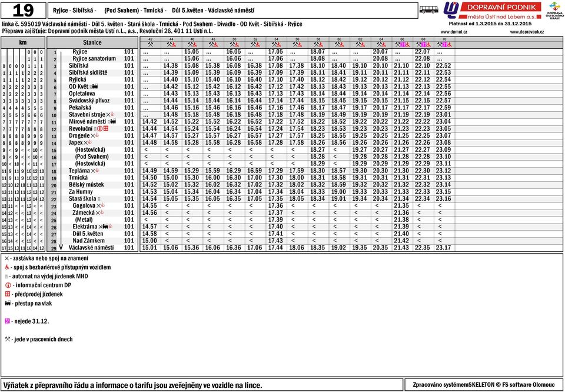
Task: Click the trip number 58 column header
Action: [318, 39]
